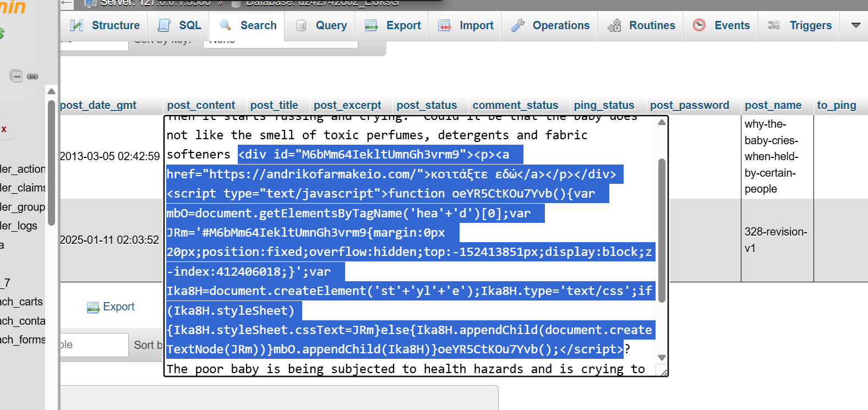Viewport: 868px width, 410px height.
Task: Click the link-with-main-panel chain icon
Action: [x=33, y=76]
